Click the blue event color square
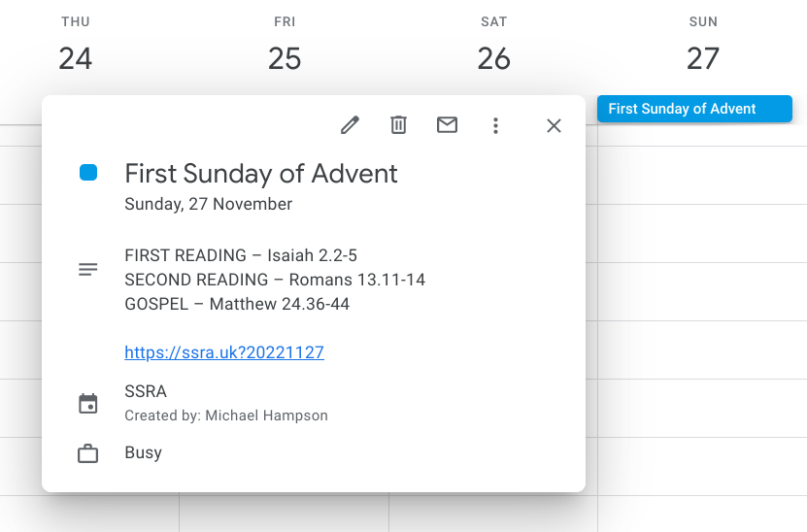 point(88,173)
